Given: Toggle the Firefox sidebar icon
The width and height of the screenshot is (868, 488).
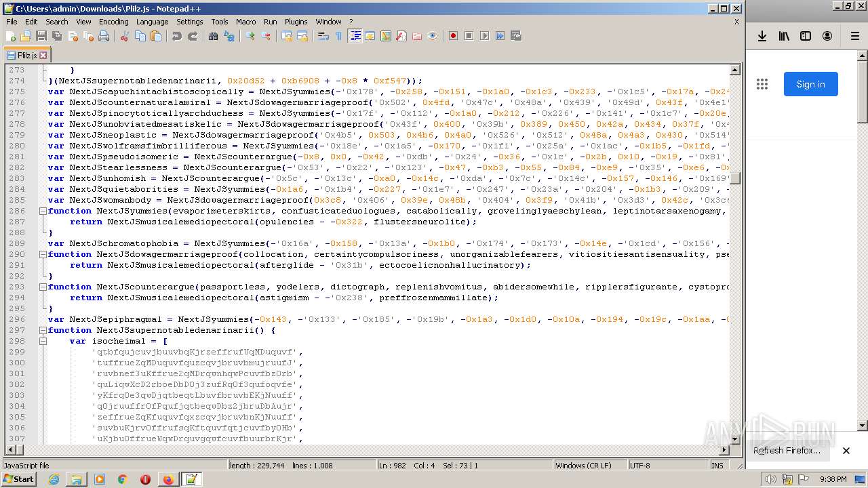Looking at the screenshot, I should [806, 36].
